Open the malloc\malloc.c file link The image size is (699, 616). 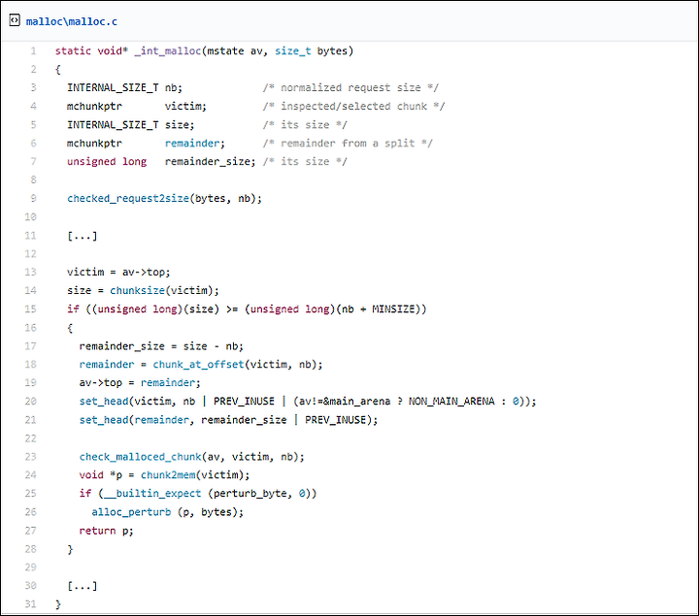(x=71, y=21)
